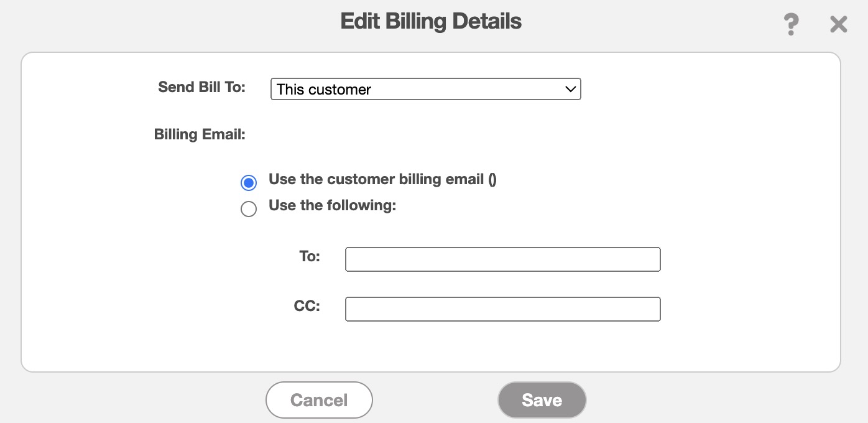Click the question mark help icon
Viewport: 868px width, 423px height.
[790, 25]
